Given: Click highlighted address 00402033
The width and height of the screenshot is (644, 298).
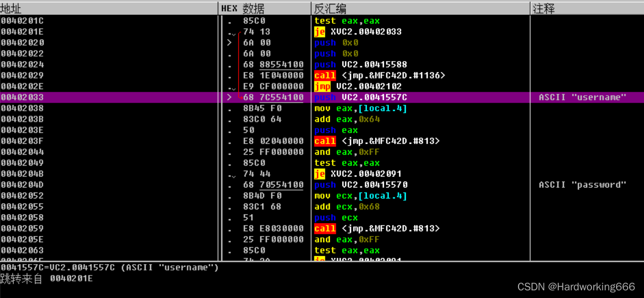Looking at the screenshot, I should coord(22,97).
